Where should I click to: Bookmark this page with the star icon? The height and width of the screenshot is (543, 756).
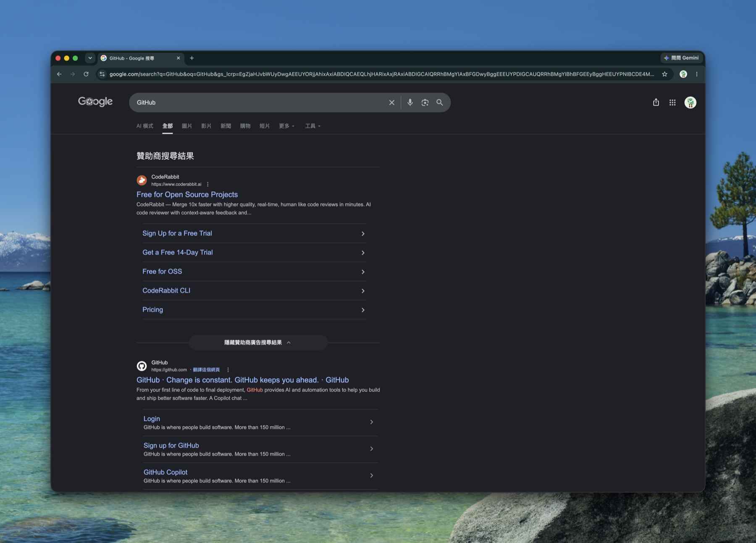pyautogui.click(x=664, y=74)
